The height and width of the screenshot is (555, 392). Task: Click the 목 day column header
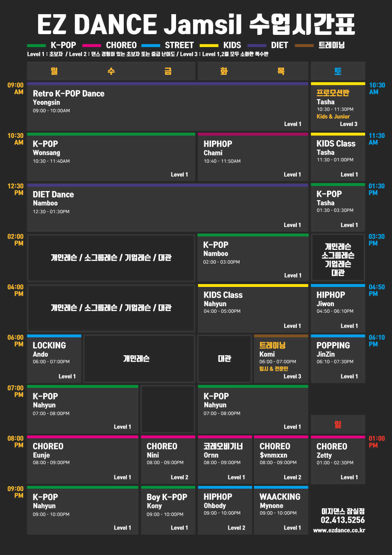coord(281,71)
